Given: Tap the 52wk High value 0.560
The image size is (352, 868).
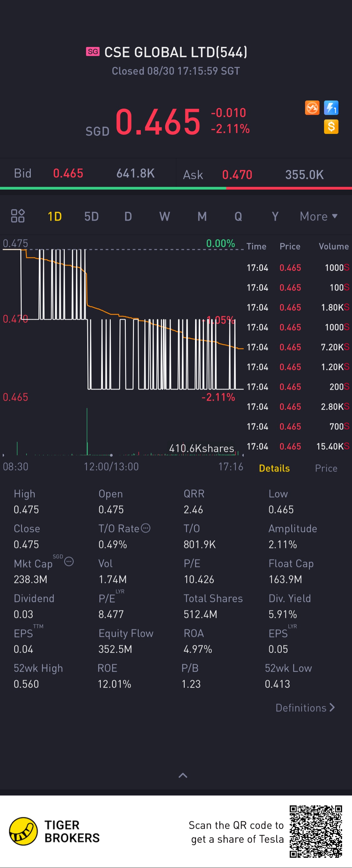Looking at the screenshot, I should (26, 684).
